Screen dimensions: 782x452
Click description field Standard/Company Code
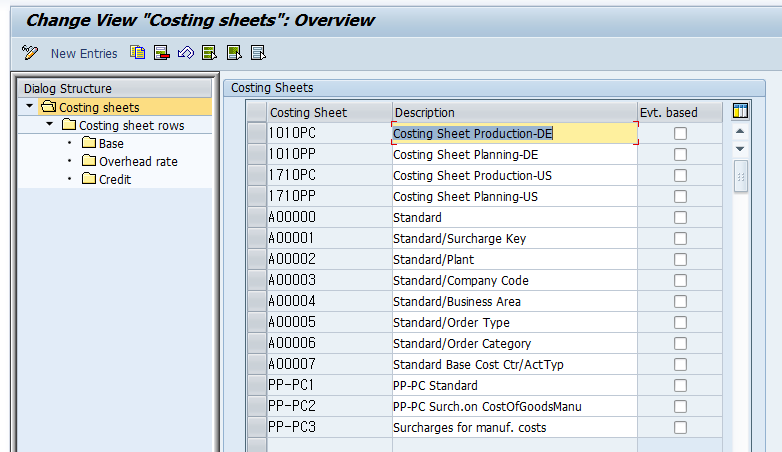[x=515, y=280]
